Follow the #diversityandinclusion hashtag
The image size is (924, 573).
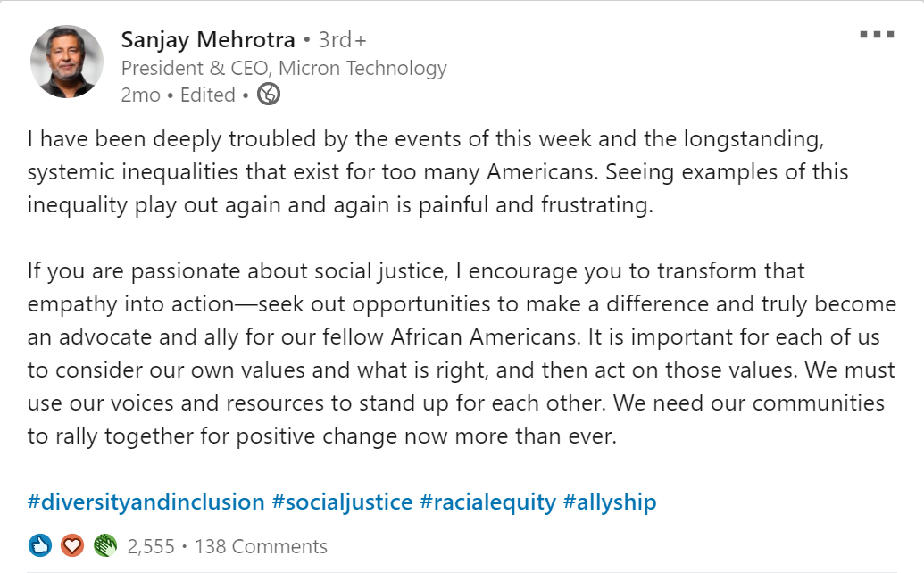pyautogui.click(x=146, y=502)
